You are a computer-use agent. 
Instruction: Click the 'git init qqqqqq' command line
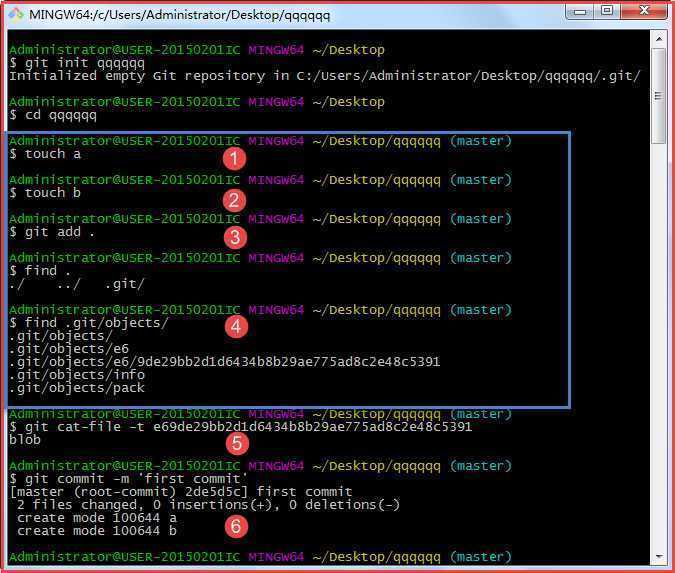77,63
